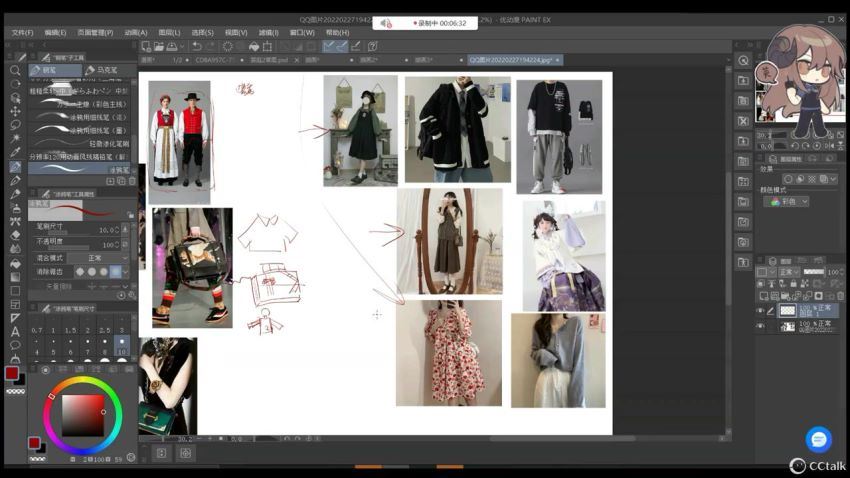Select the 轻微渗化笔刷 brush
This screenshot has height=478, width=850.
click(x=79, y=144)
